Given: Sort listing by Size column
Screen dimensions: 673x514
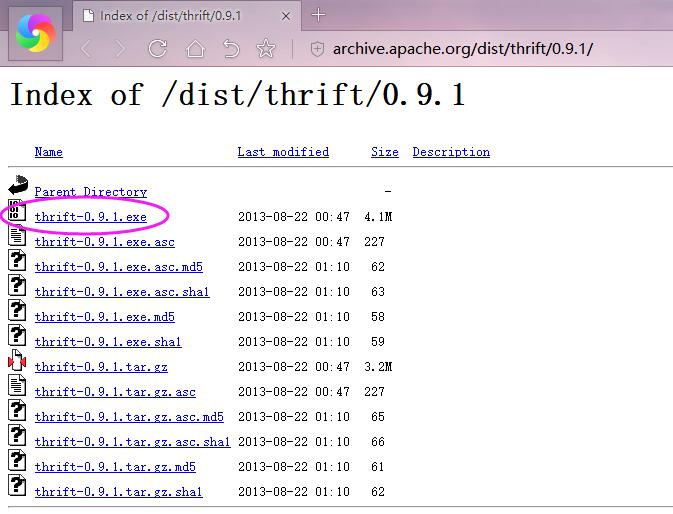Looking at the screenshot, I should [x=385, y=152].
